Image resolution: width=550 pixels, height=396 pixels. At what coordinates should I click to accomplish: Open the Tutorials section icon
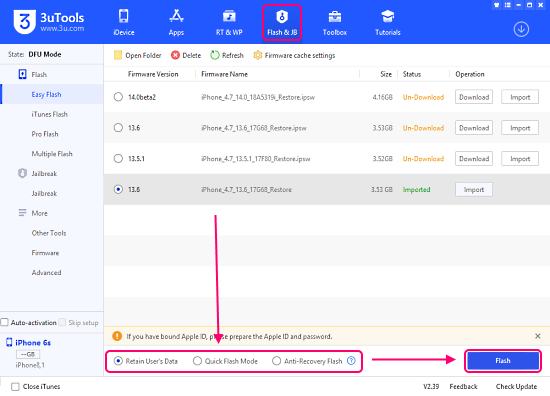pos(388,16)
